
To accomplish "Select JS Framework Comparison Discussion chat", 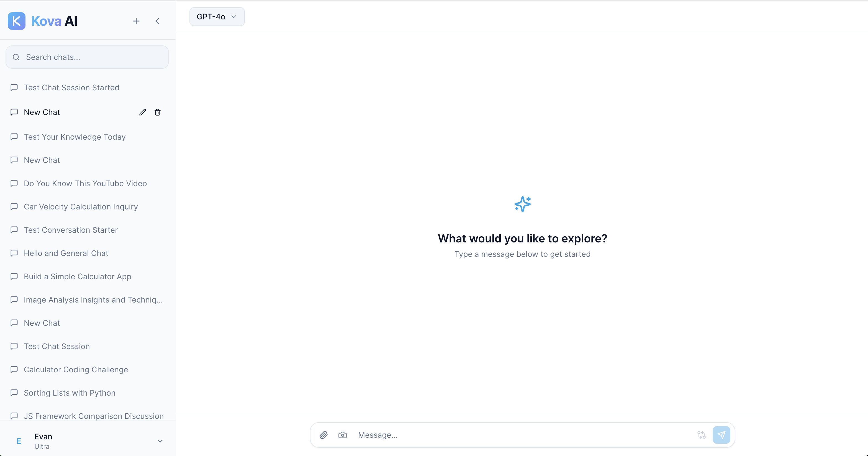I will (94, 416).
